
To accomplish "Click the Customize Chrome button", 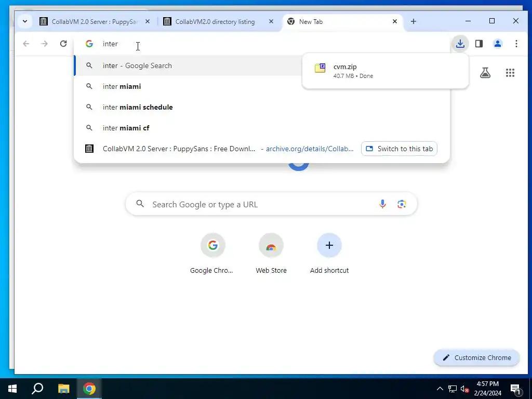I will pyautogui.click(x=476, y=357).
